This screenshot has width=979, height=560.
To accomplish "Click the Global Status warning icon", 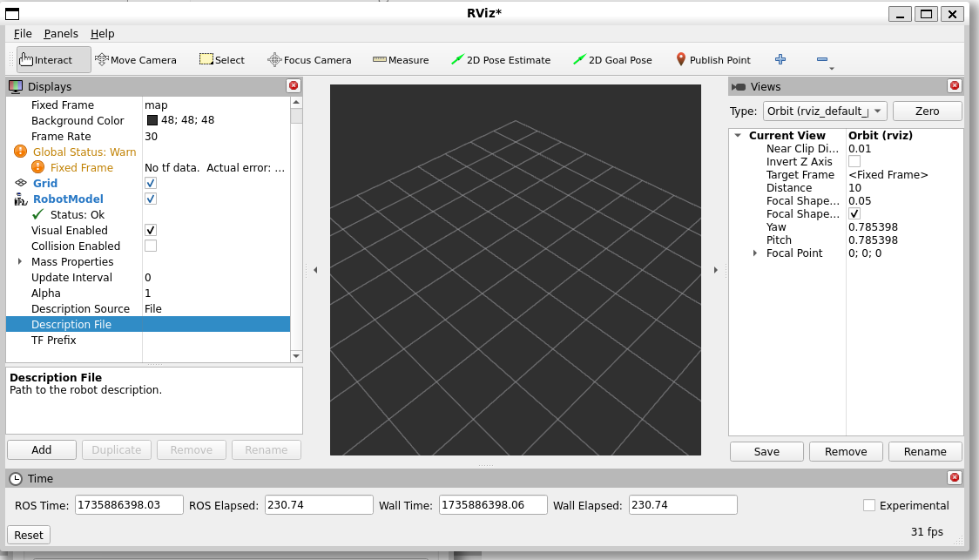I will [x=21, y=151].
